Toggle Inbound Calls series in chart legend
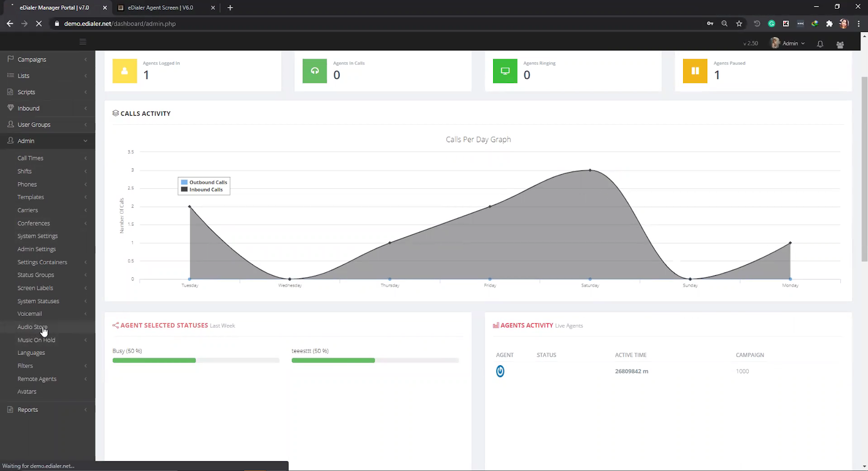 (202, 189)
